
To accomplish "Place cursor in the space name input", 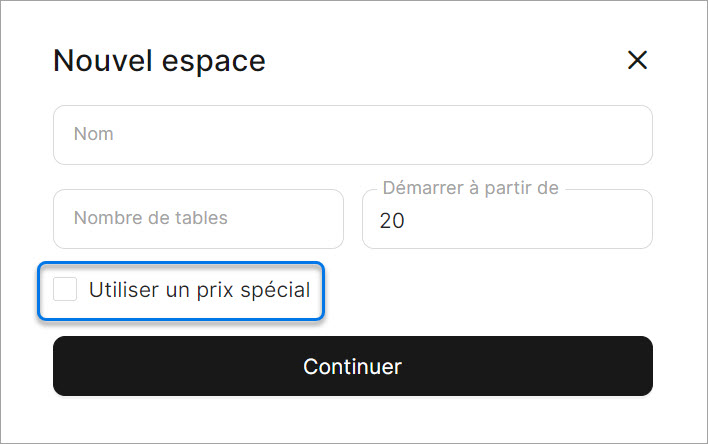I will click(352, 135).
